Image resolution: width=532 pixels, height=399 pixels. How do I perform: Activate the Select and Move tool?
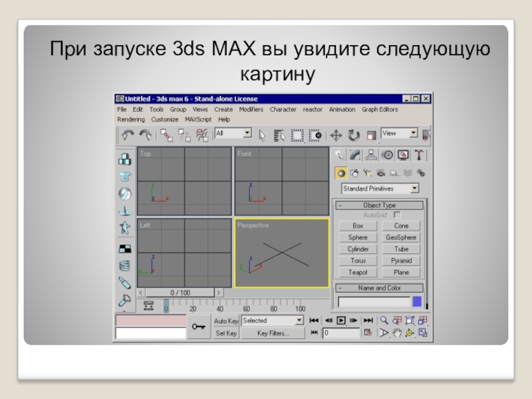coord(336,136)
